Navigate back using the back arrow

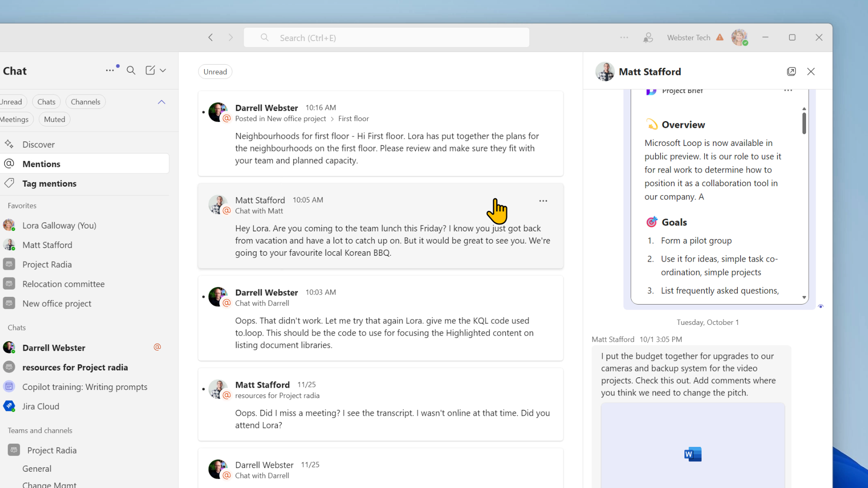tap(210, 38)
